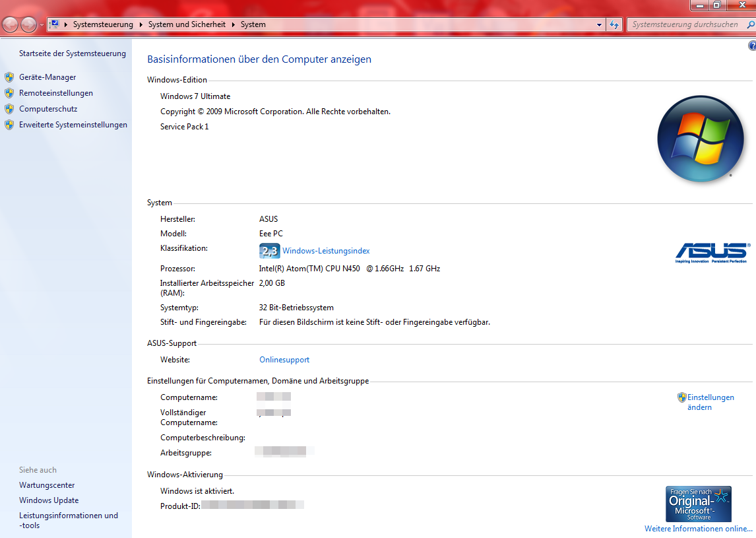This screenshot has width=756, height=538.
Task: Open Leistungsinformationen und -tools
Action: tap(69, 521)
